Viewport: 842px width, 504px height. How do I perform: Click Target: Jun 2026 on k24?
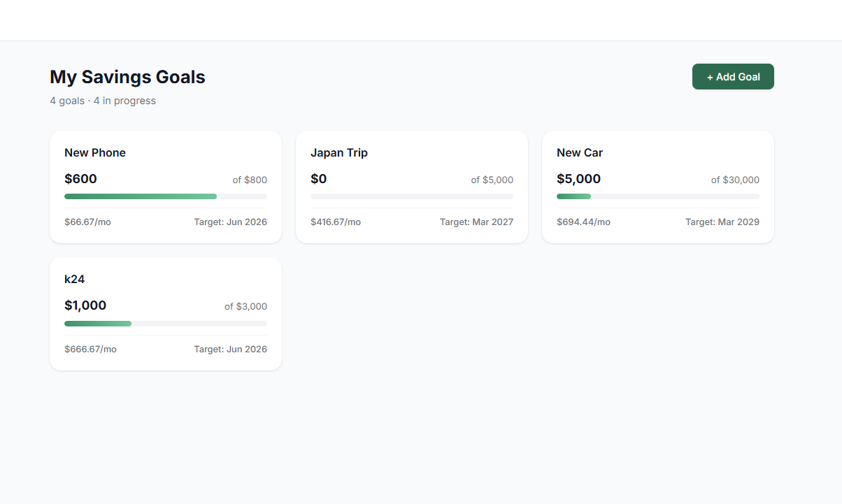230,349
